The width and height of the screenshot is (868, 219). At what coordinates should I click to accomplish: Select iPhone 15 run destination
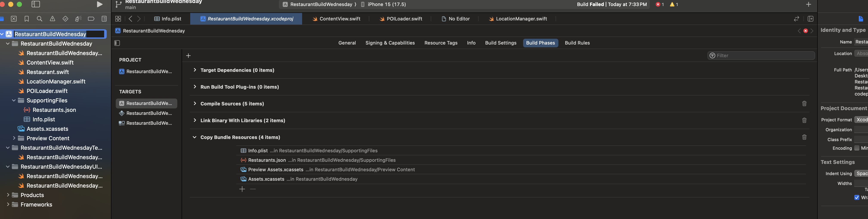point(383,4)
